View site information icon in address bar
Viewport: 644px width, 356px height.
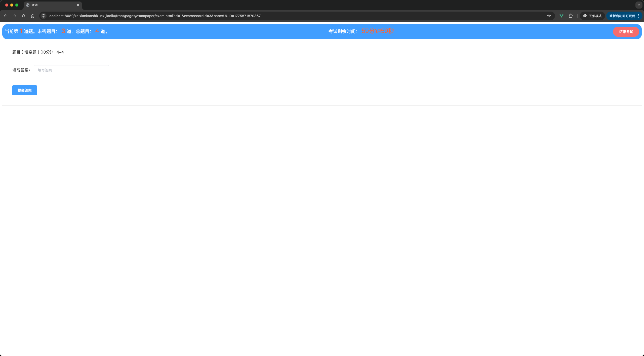click(x=44, y=16)
